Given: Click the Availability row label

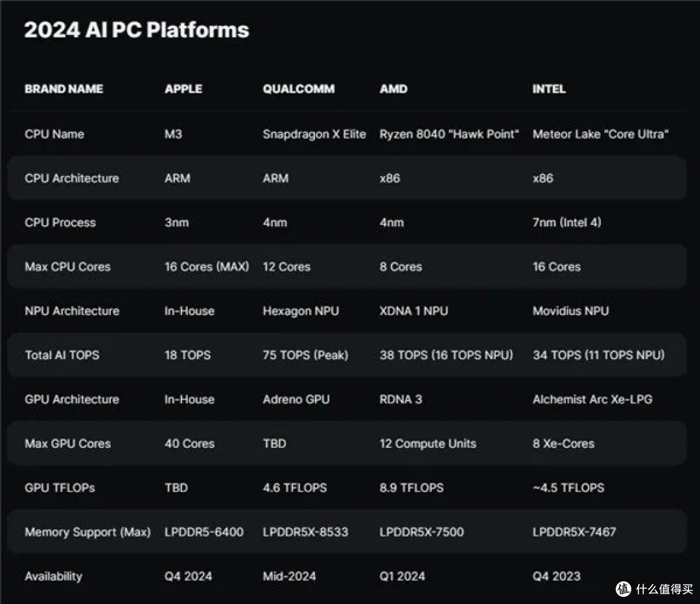Looking at the screenshot, I should (53, 576).
